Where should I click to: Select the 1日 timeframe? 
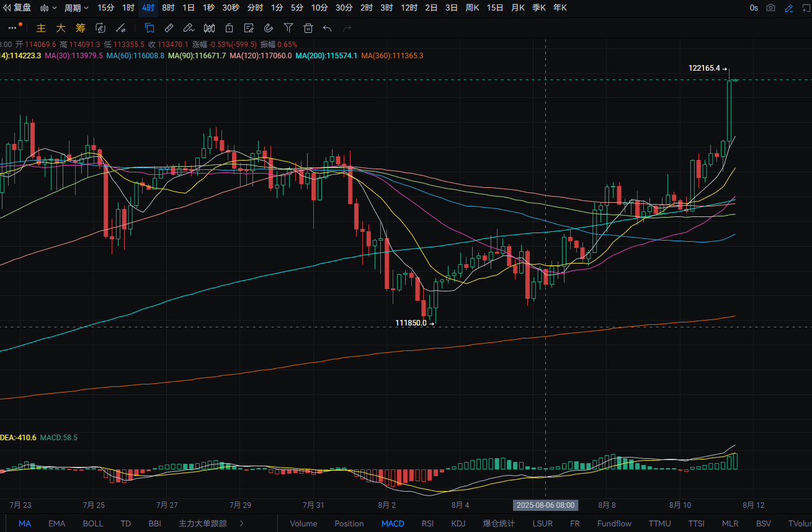[x=189, y=8]
